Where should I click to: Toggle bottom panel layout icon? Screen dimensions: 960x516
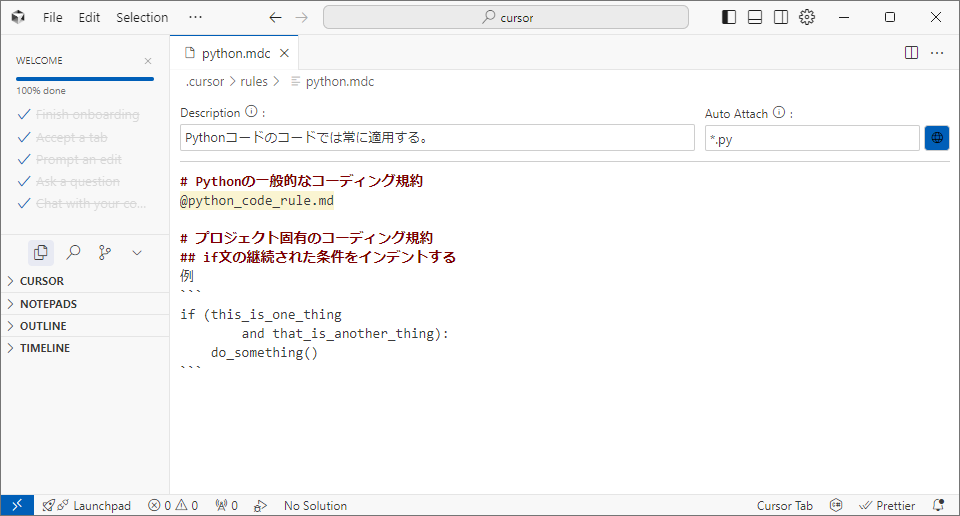(755, 17)
